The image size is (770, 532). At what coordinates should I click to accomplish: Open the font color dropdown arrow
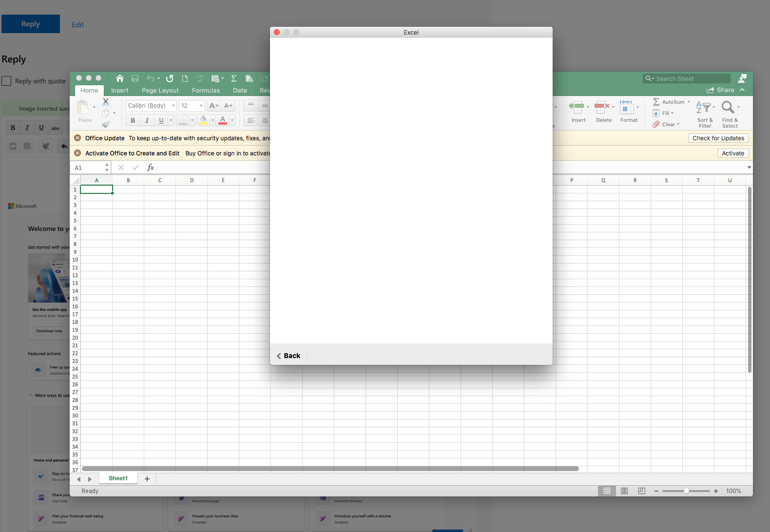click(232, 120)
